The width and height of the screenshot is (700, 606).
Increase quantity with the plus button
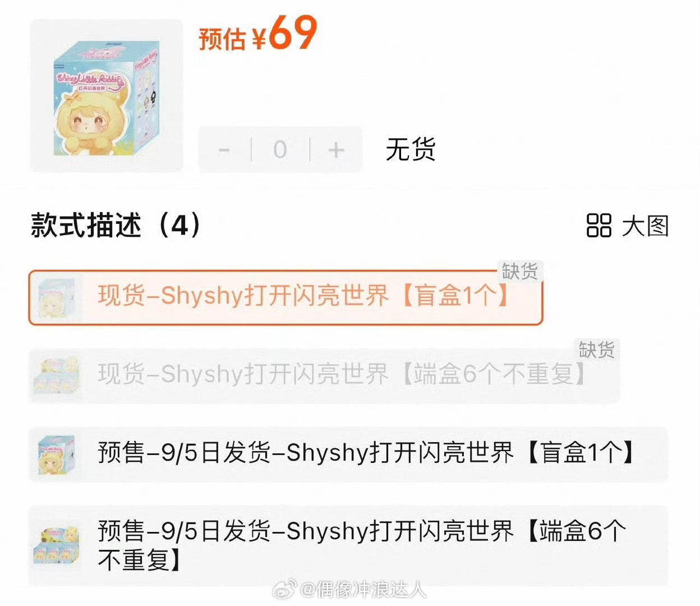336,150
